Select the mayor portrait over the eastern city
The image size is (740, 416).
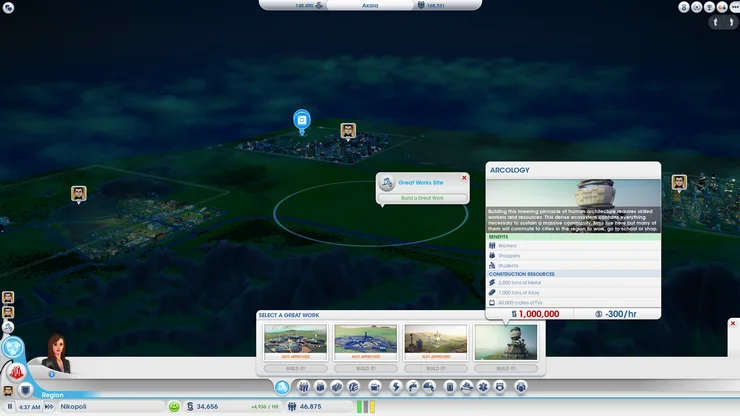679,183
